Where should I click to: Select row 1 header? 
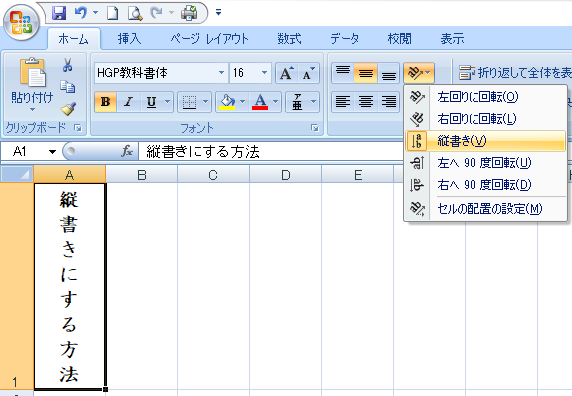[16, 286]
